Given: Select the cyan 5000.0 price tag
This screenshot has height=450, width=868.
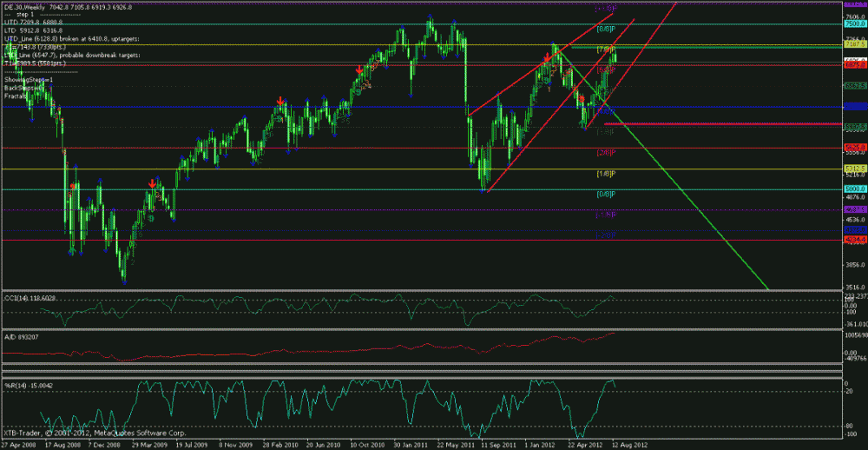Looking at the screenshot, I should pyautogui.click(x=854, y=189).
